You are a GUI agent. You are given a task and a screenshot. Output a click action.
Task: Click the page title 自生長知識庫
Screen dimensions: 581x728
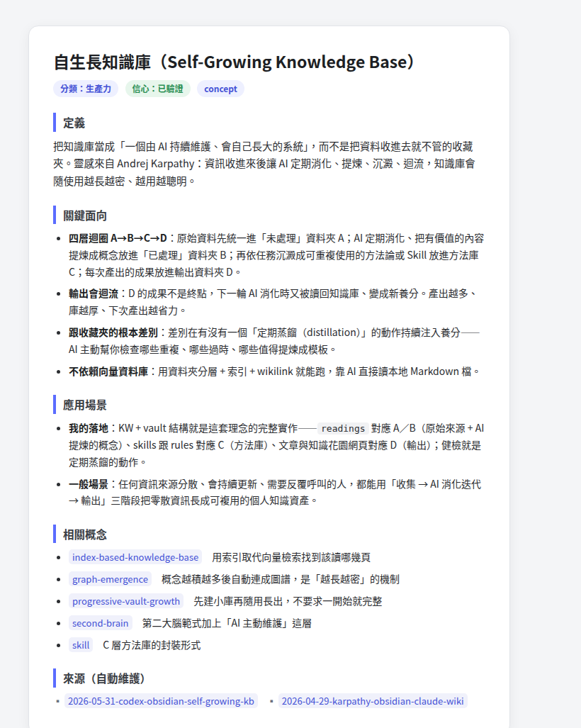tap(234, 62)
